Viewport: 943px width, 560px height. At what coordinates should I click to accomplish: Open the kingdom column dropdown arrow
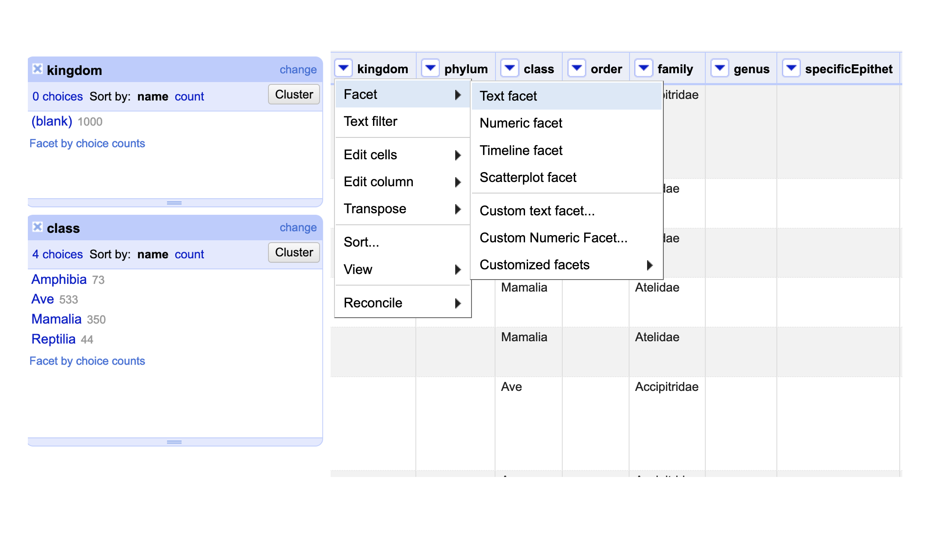(343, 68)
